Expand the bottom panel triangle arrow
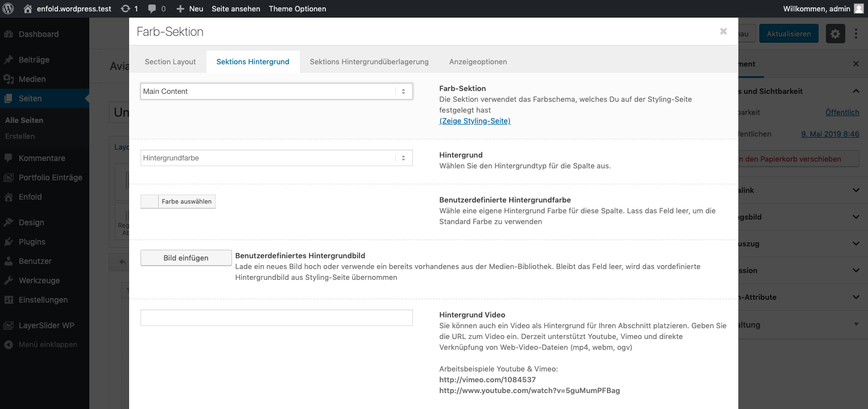The image size is (868, 409). 856,324
